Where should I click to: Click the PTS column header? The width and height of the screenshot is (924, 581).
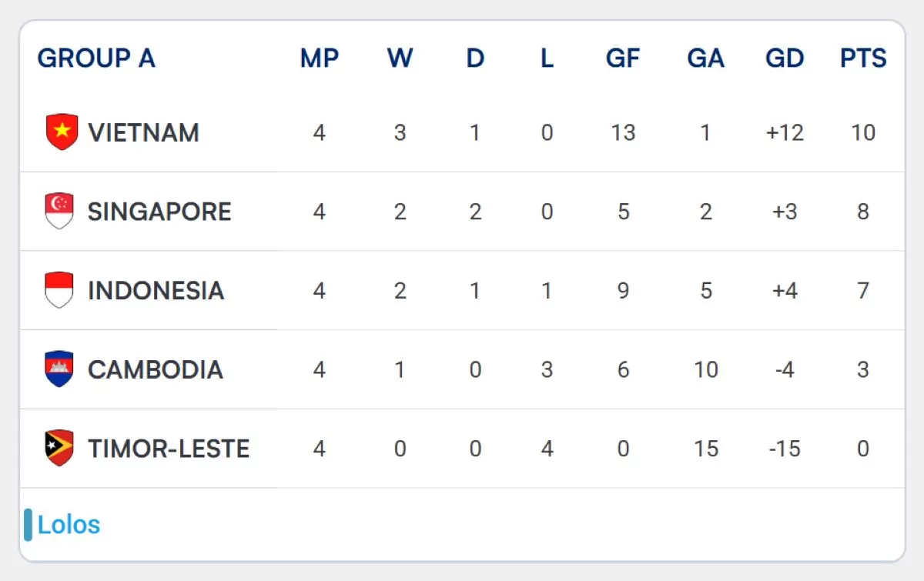pyautogui.click(x=863, y=58)
